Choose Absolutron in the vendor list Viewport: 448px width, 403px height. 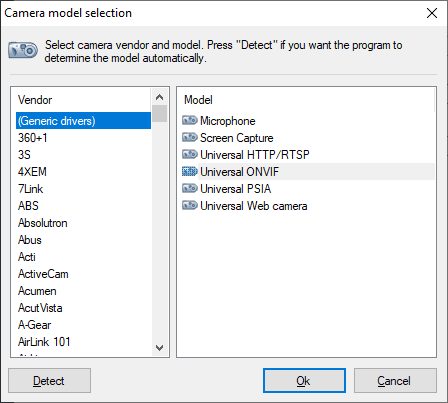(83, 223)
